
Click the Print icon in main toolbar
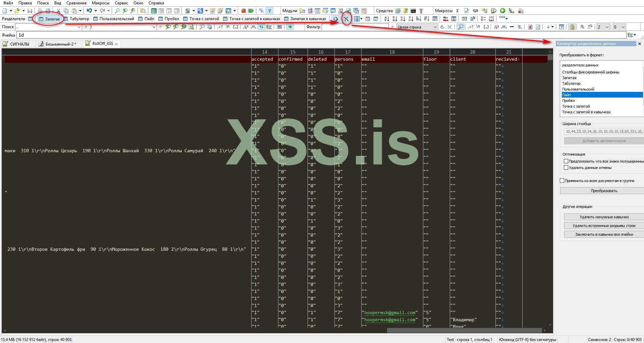[x=40, y=11]
